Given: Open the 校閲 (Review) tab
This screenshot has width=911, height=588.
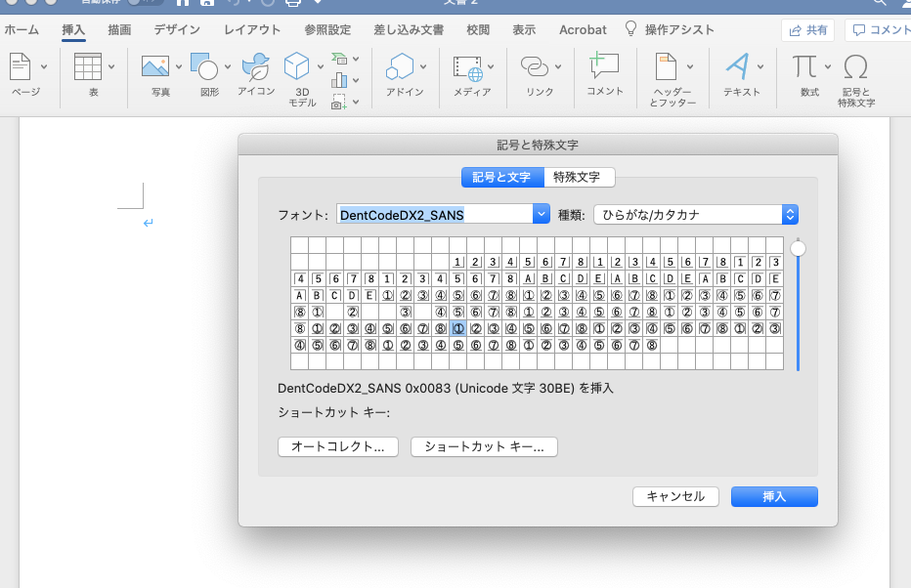Looking at the screenshot, I should click(x=478, y=29).
